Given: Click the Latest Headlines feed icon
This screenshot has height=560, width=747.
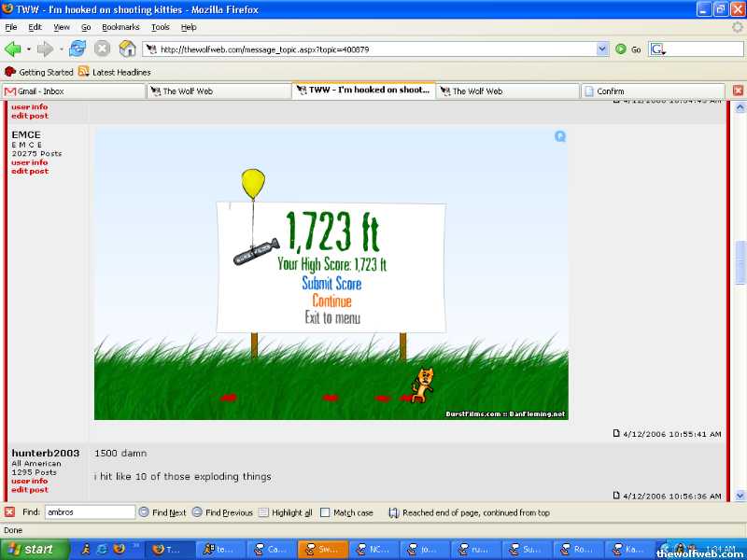Looking at the screenshot, I should point(84,72).
